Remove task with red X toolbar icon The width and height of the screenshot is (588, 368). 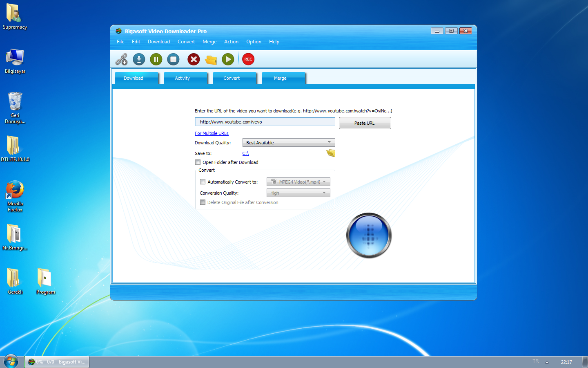(194, 59)
